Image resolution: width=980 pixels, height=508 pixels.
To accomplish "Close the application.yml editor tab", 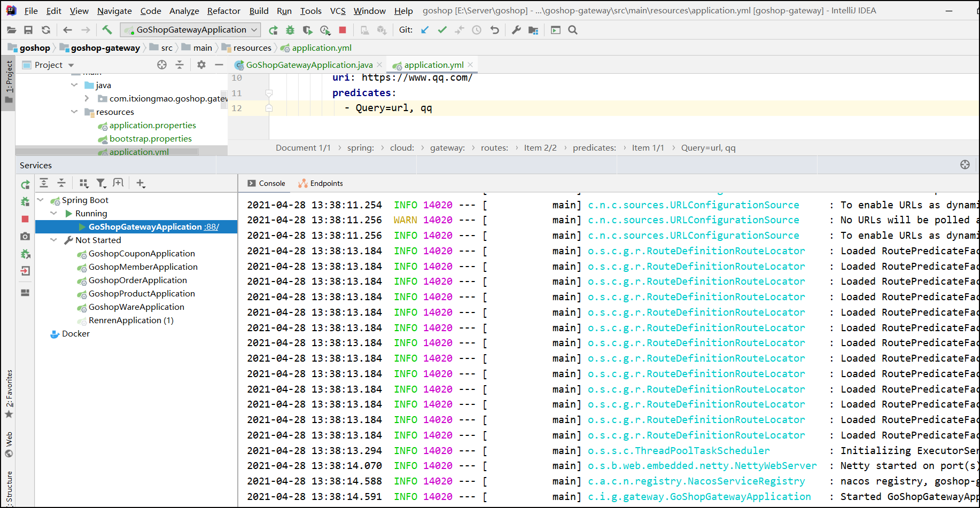I will [470, 65].
